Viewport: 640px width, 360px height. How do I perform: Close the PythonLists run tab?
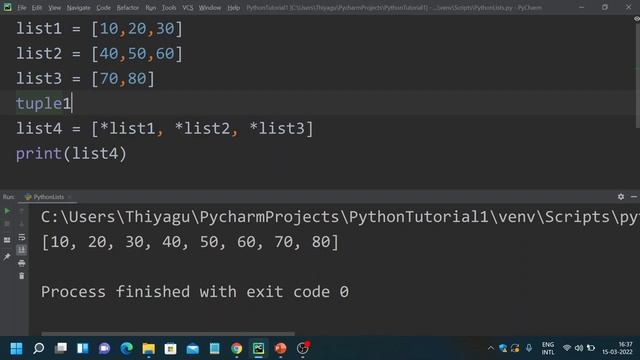click(69, 197)
